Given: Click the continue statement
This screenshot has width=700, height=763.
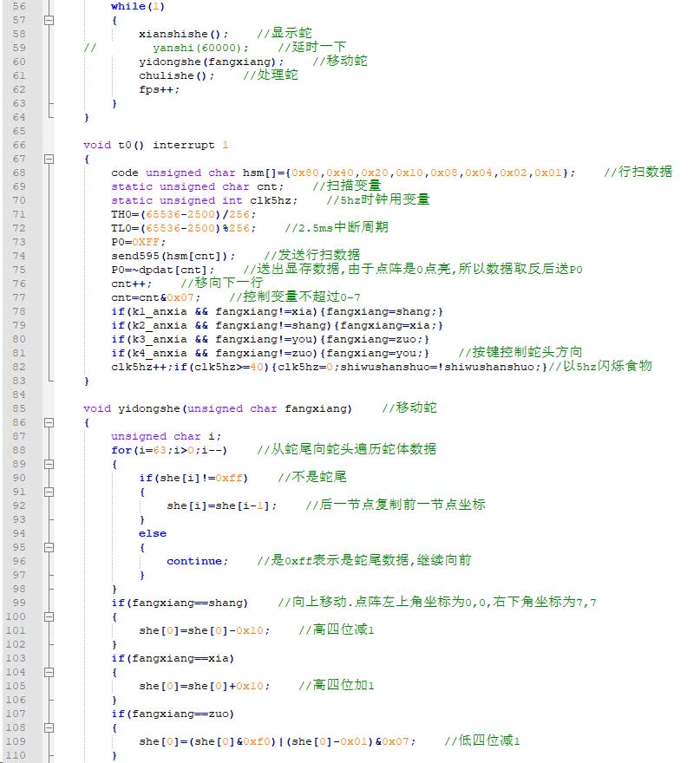Looking at the screenshot, I should 197,562.
